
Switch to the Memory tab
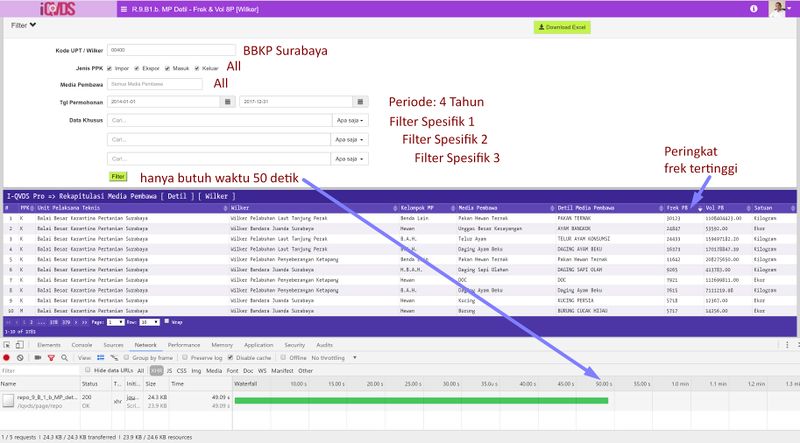point(222,345)
